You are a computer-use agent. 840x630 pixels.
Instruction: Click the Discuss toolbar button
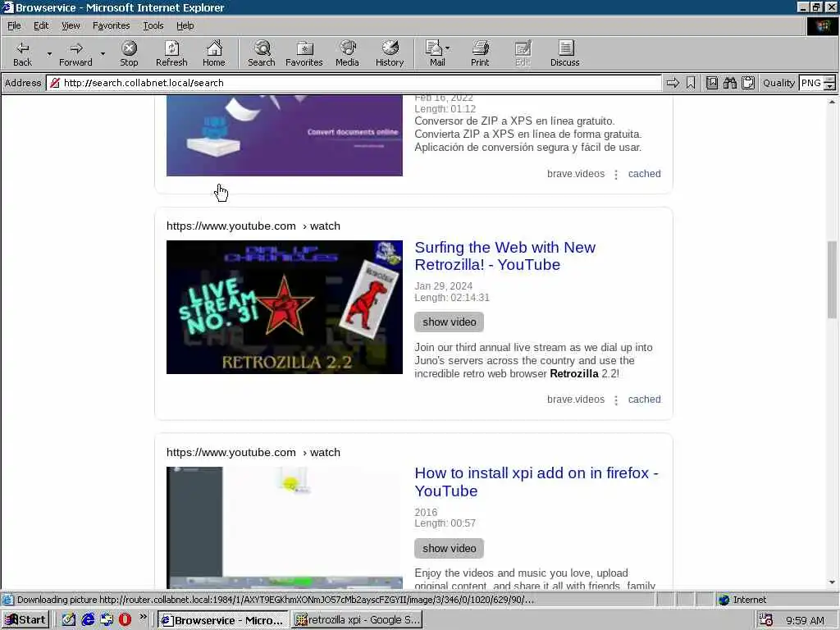coord(564,53)
